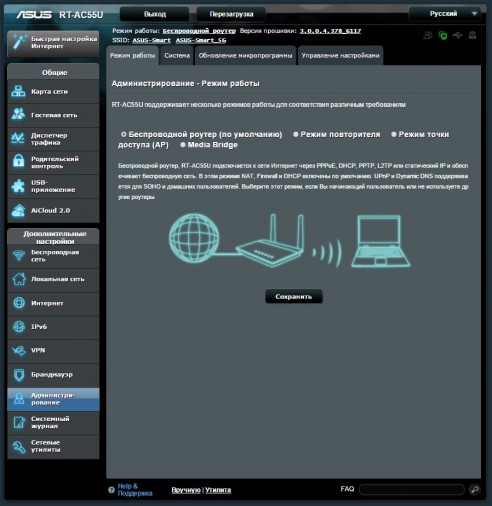Click the USB status icon in header
This screenshot has width=492, height=506.
point(458,35)
